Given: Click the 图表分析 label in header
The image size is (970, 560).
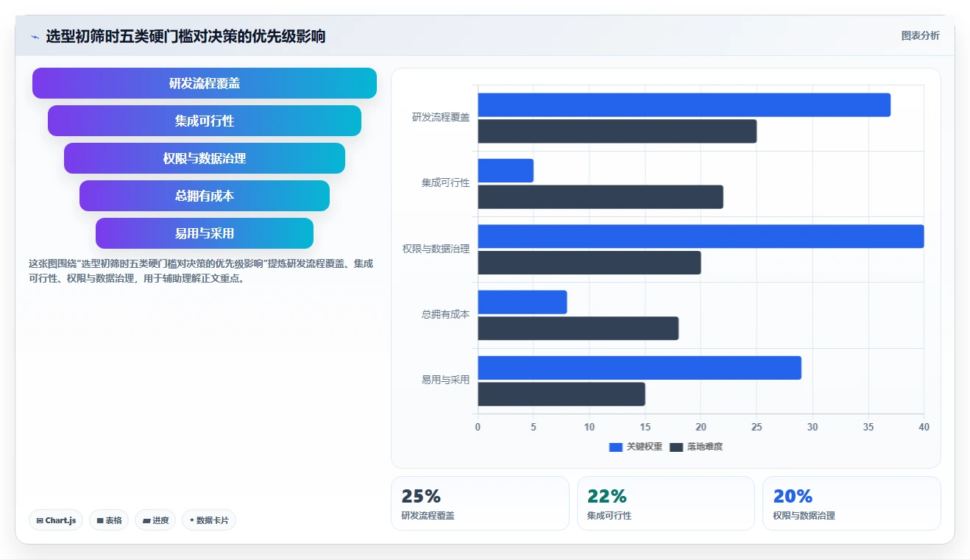Looking at the screenshot, I should (x=920, y=35).
